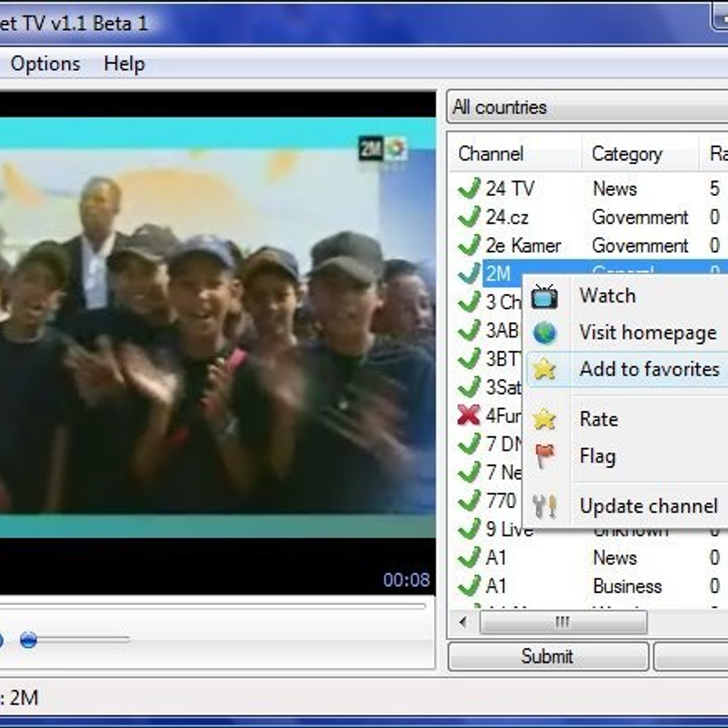Select the A1 Business channel name
Screen dimensions: 728x728
point(496,585)
